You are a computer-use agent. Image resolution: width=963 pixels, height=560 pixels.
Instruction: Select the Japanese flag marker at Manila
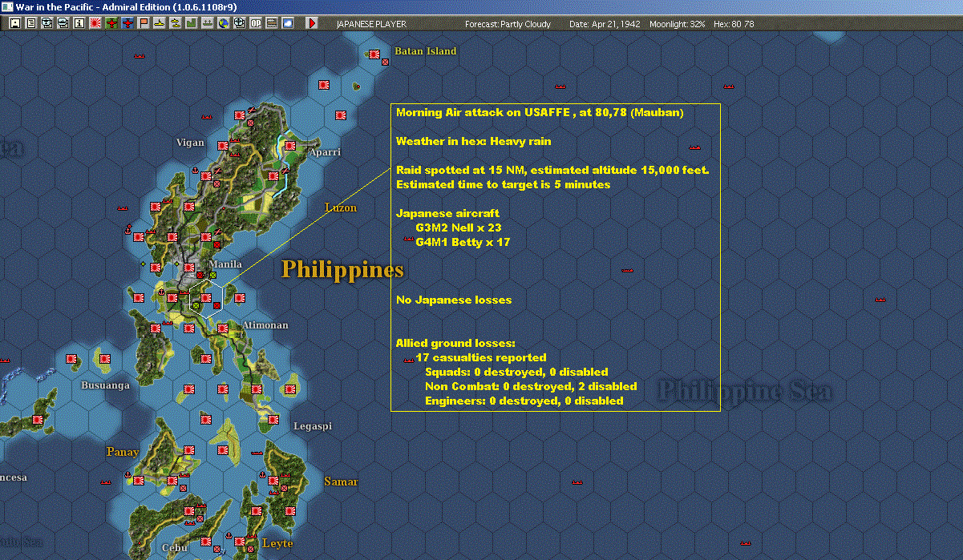(189, 268)
